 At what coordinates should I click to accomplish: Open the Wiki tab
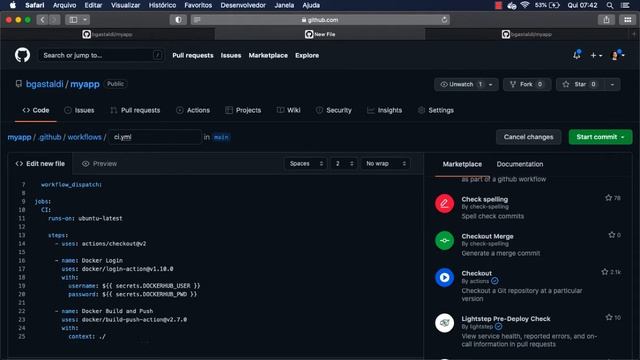point(289,110)
